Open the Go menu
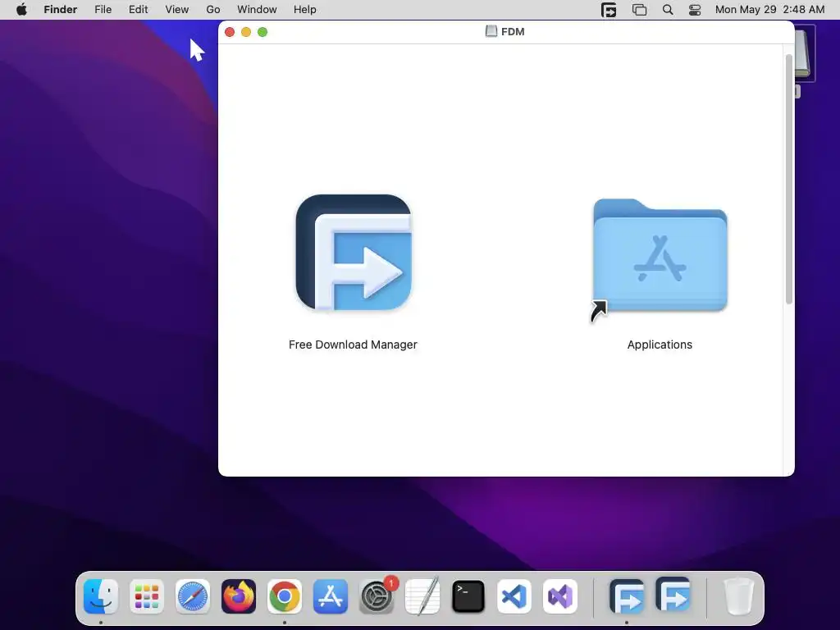840x630 pixels. click(x=213, y=9)
